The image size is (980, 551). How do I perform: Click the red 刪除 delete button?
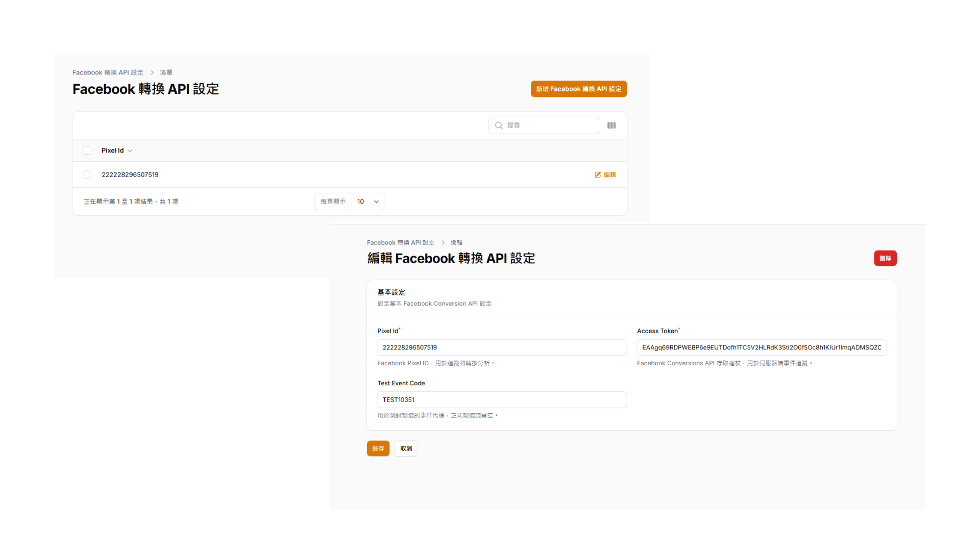coord(885,258)
